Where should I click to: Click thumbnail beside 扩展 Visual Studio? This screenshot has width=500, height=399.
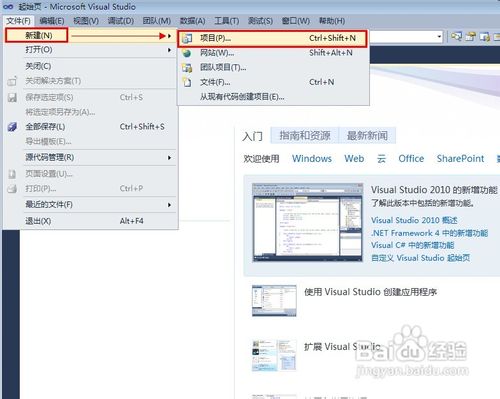(274, 355)
